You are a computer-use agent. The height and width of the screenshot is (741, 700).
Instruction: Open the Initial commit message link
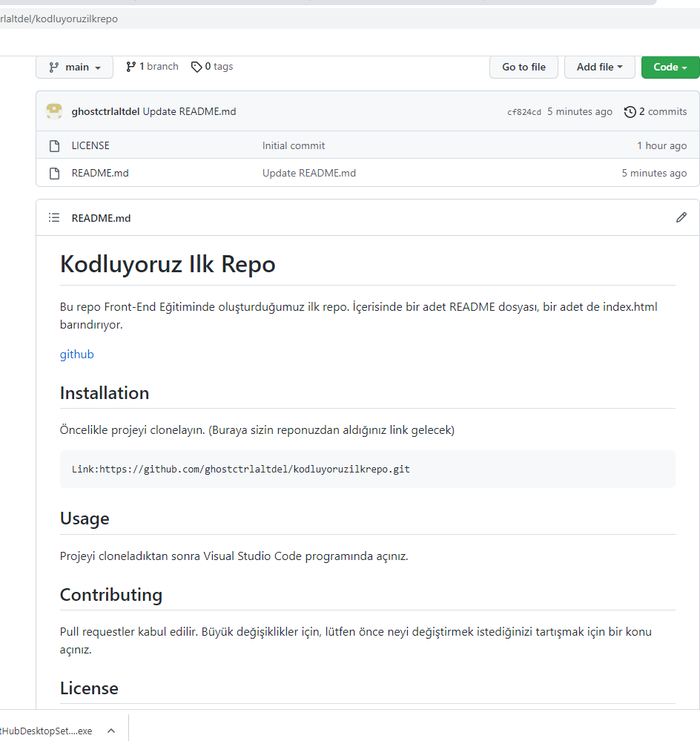coord(294,145)
